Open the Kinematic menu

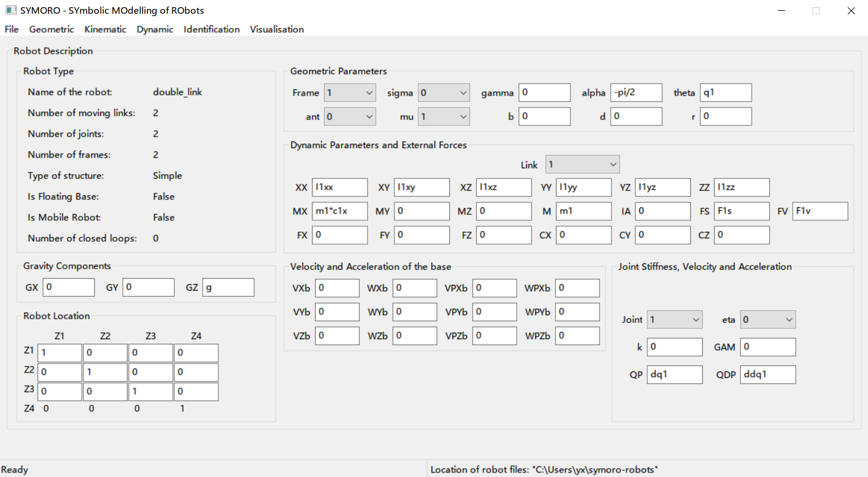pos(105,29)
